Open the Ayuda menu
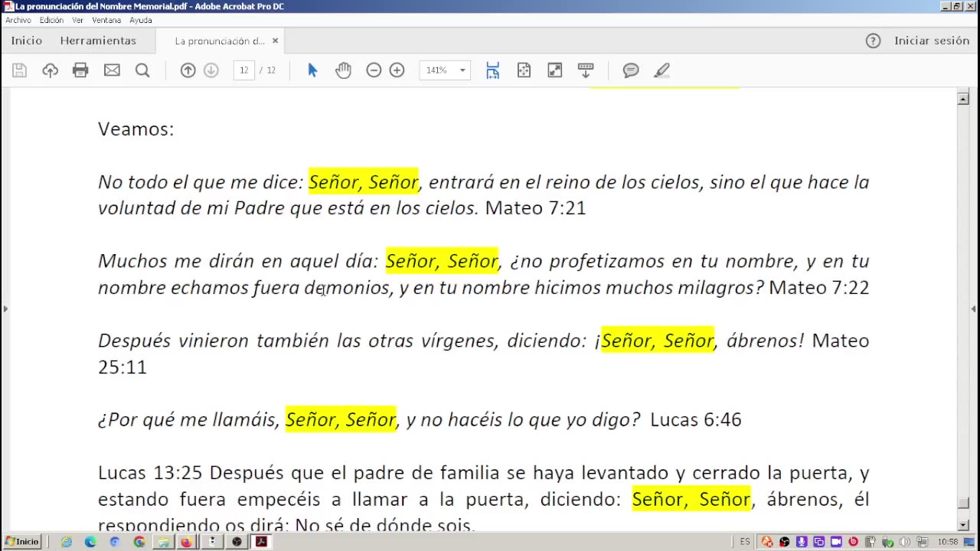 point(141,21)
